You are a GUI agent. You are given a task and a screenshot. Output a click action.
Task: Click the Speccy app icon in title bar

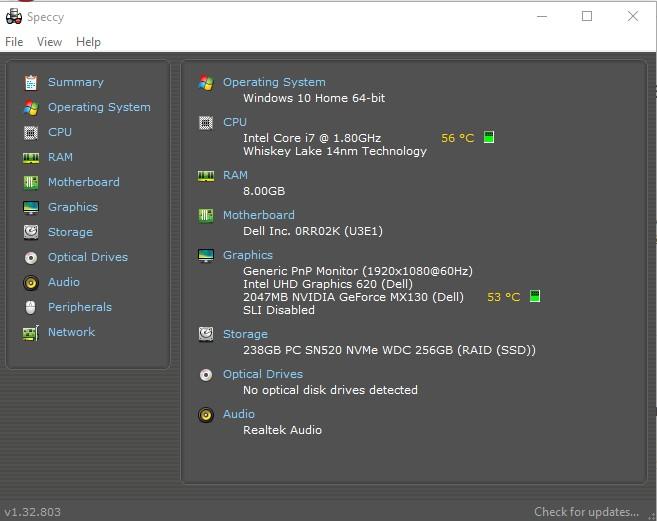point(14,16)
